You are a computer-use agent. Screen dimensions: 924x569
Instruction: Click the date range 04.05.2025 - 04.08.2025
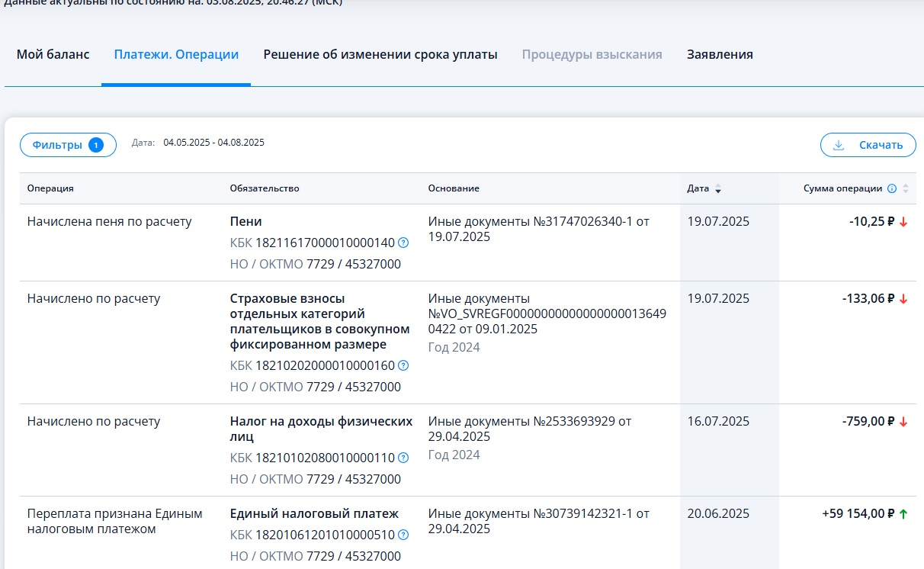click(214, 143)
